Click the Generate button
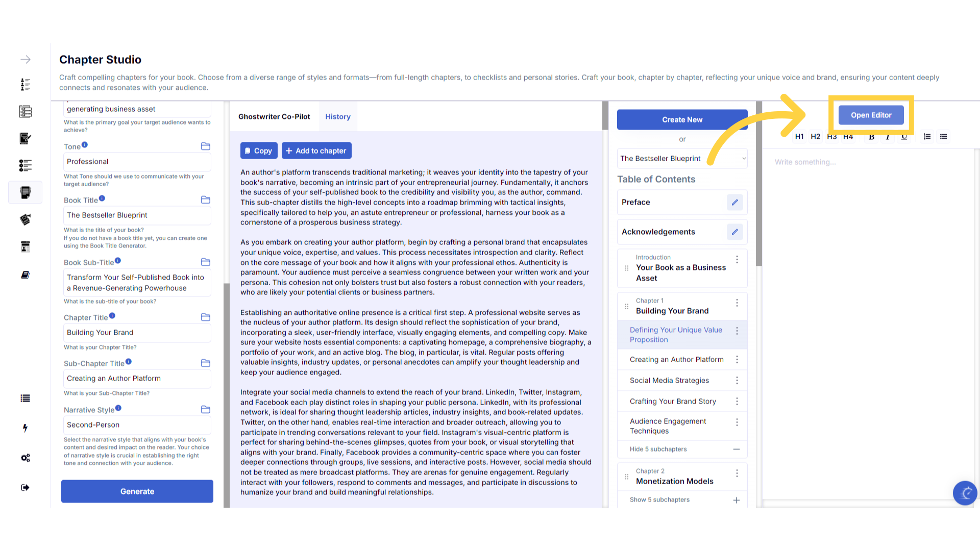Viewport: 980px width, 551px height. pyautogui.click(x=137, y=491)
